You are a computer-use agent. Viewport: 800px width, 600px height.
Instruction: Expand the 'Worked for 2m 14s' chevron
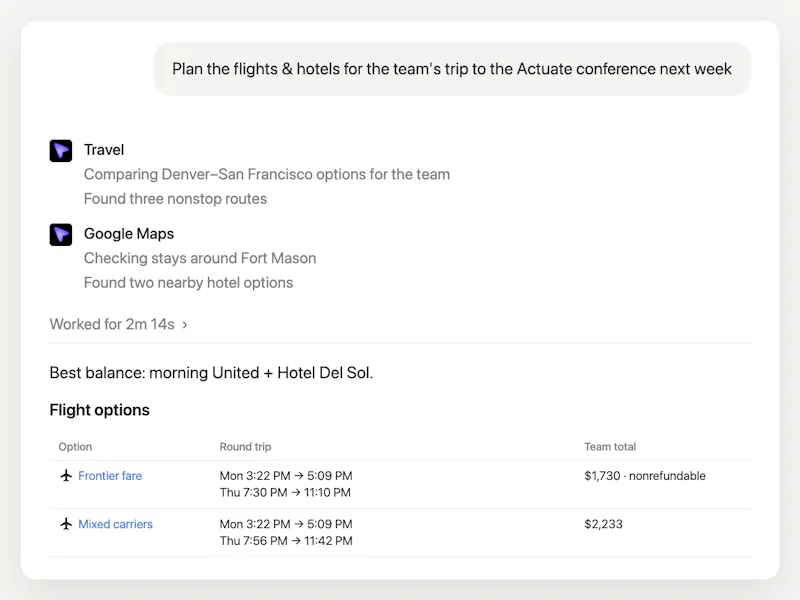pos(185,324)
